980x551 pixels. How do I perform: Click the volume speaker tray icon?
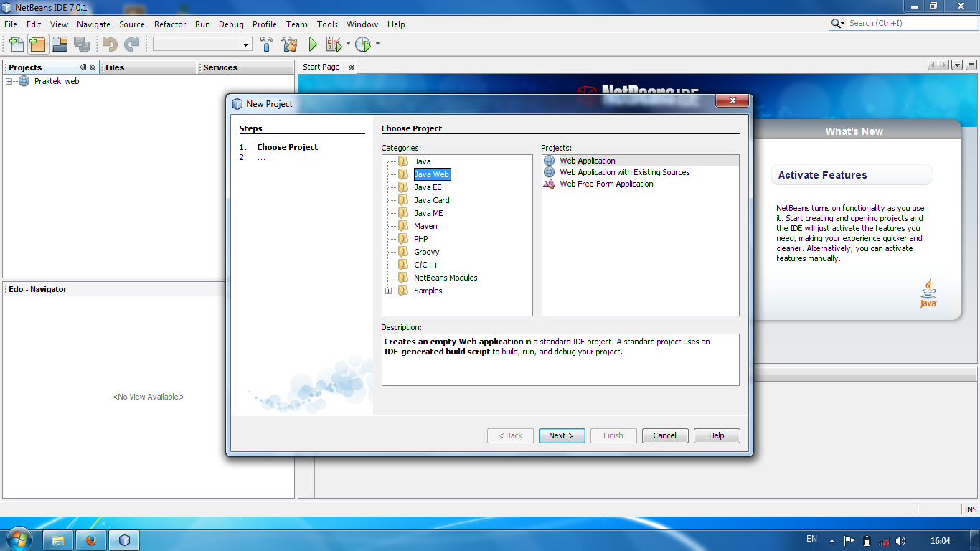point(900,541)
